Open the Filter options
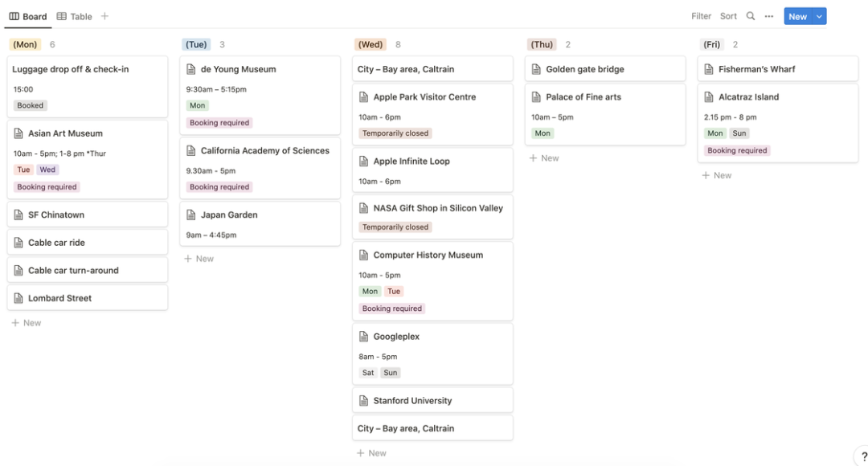868x466 pixels. pos(701,16)
